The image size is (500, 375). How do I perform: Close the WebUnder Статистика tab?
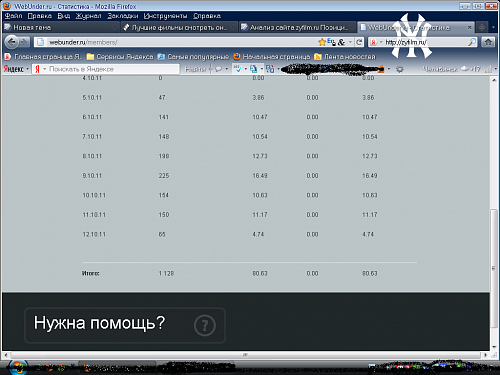coord(469,27)
